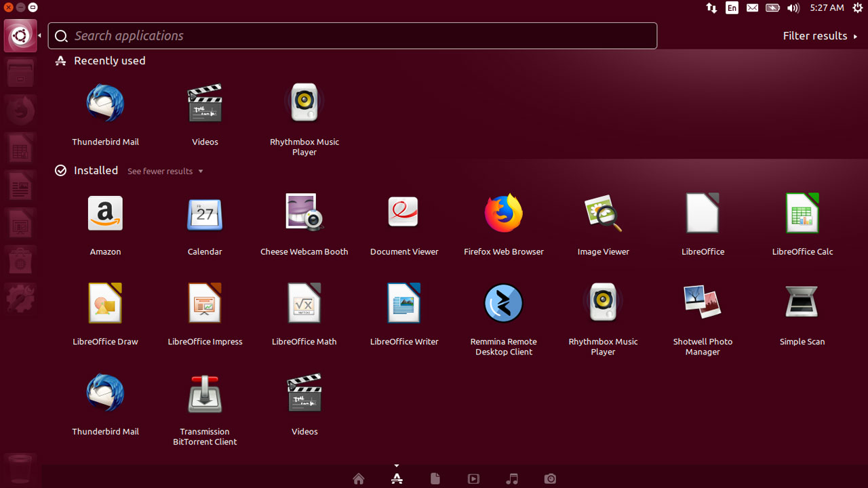Open Thunderbird Mail under Recently used

pyautogui.click(x=105, y=104)
